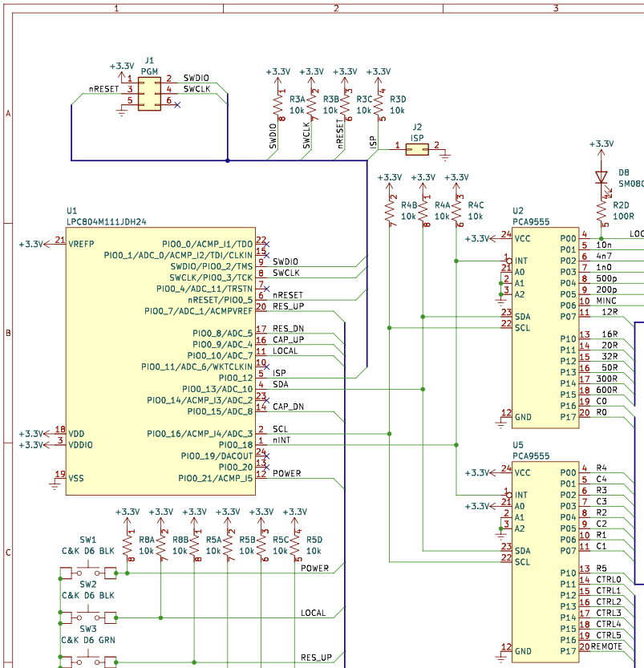
Task: Select the CAP_UP net label
Action: click(289, 339)
